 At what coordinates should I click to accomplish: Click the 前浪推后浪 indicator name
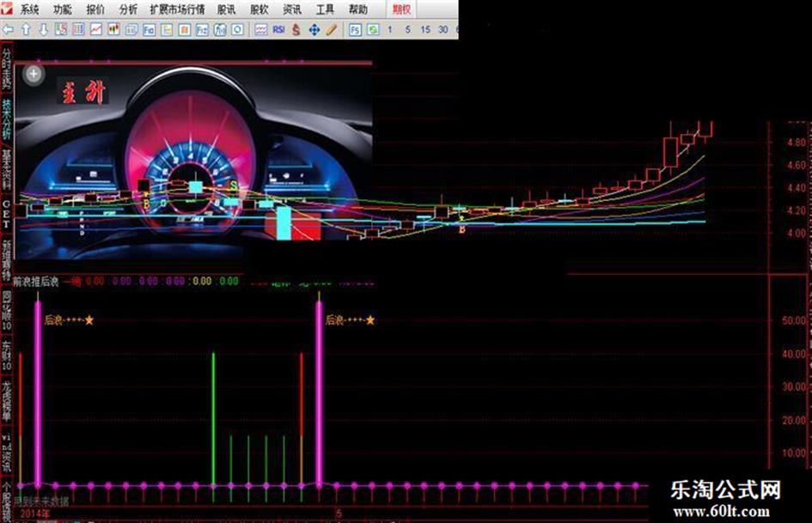pos(36,282)
